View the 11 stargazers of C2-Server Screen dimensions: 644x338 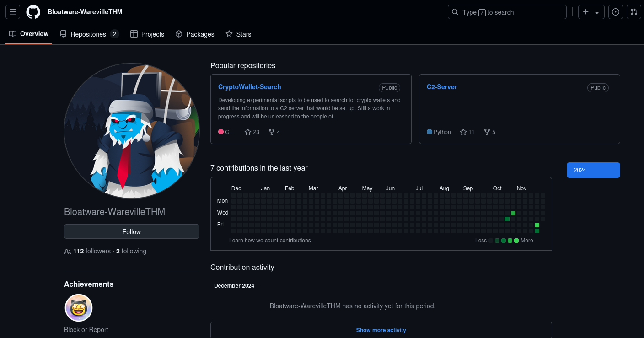467,132
